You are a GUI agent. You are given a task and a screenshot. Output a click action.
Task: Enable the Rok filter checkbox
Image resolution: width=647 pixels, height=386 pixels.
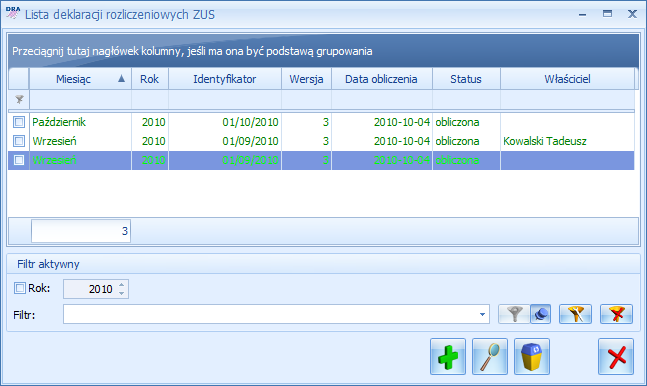[20, 288]
